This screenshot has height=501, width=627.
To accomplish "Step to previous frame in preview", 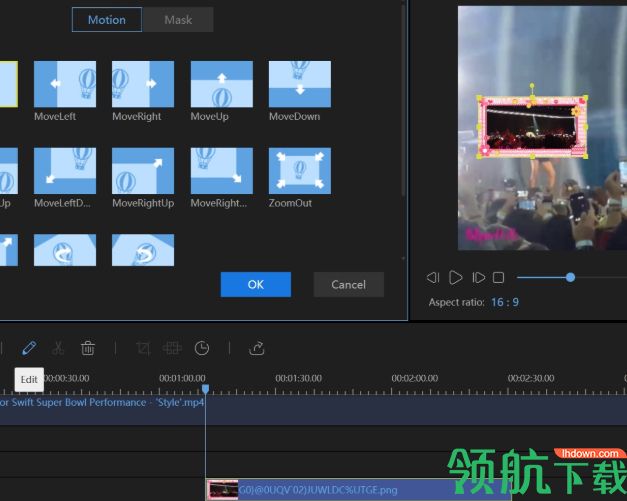I will [433, 277].
